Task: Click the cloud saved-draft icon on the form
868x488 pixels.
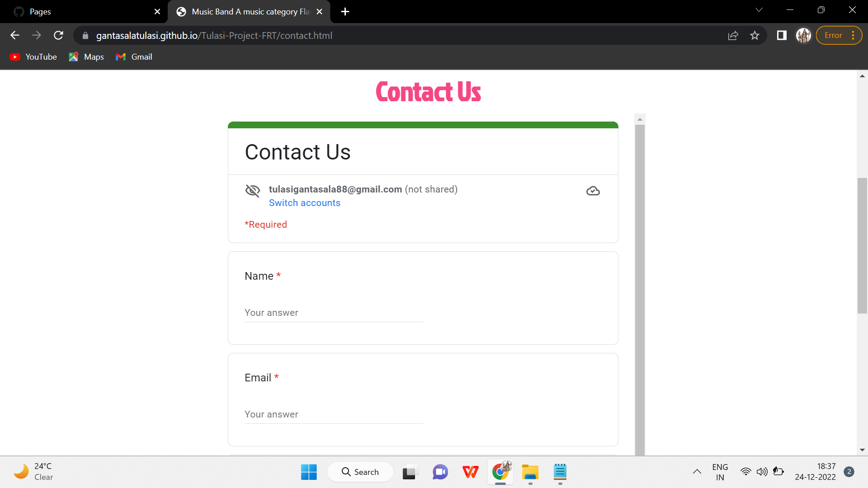Action: 593,191
